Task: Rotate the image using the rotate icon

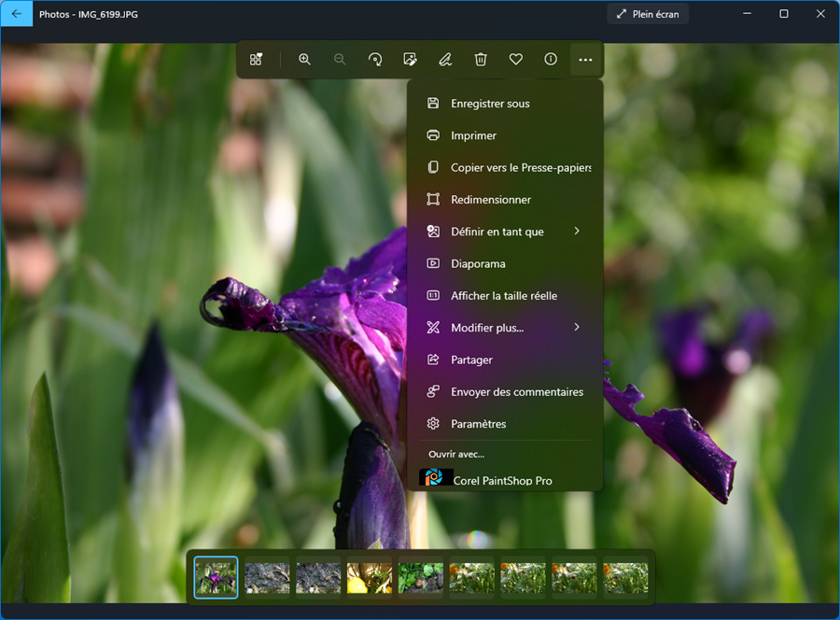Action: click(x=374, y=60)
